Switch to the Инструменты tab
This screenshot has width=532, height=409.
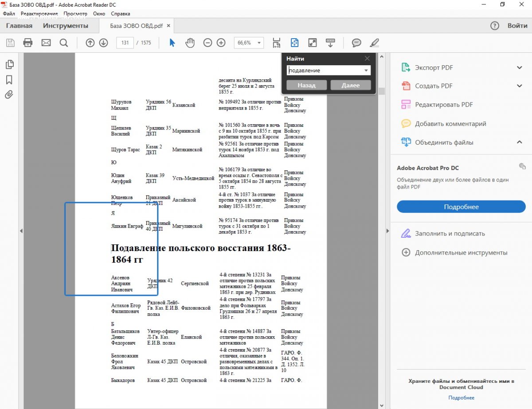66,26
